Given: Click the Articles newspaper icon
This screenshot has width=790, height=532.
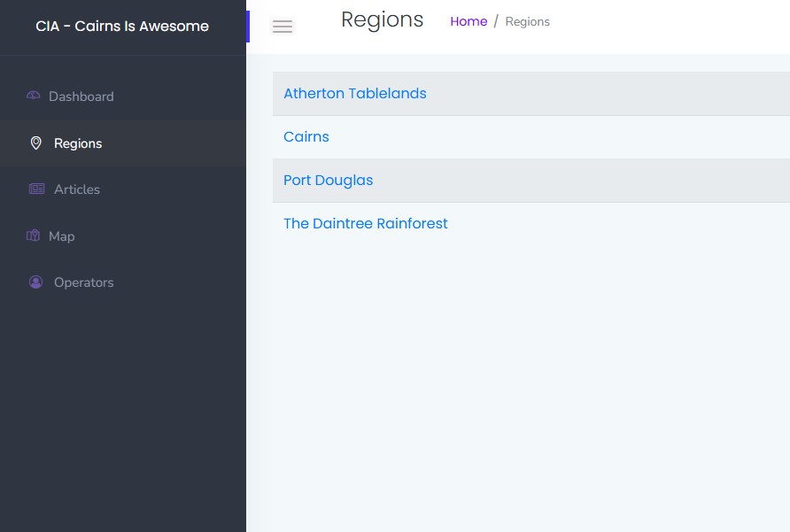Looking at the screenshot, I should coord(36,189).
